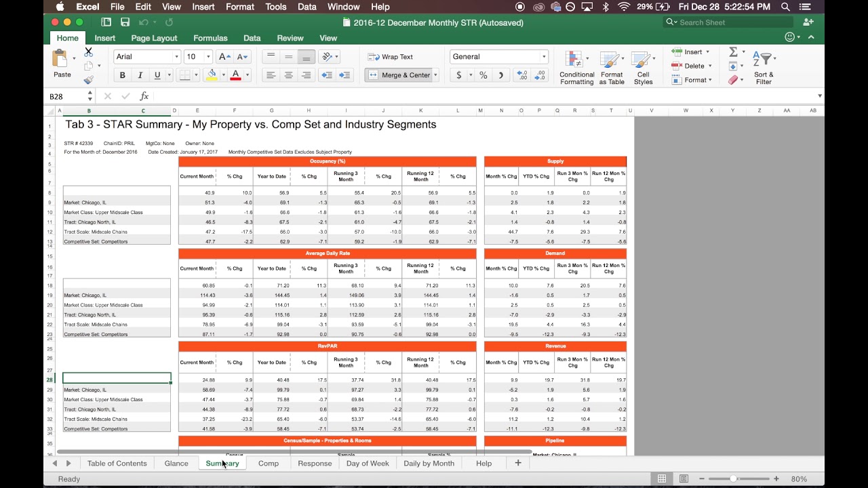Open Conditional Formatting
This screenshot has height=488, width=868.
(x=576, y=67)
